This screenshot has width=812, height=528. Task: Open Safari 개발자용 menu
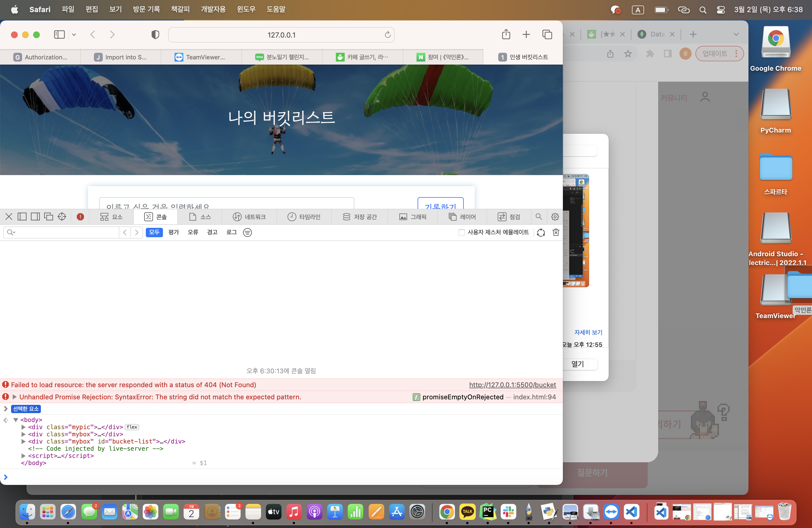coord(213,9)
